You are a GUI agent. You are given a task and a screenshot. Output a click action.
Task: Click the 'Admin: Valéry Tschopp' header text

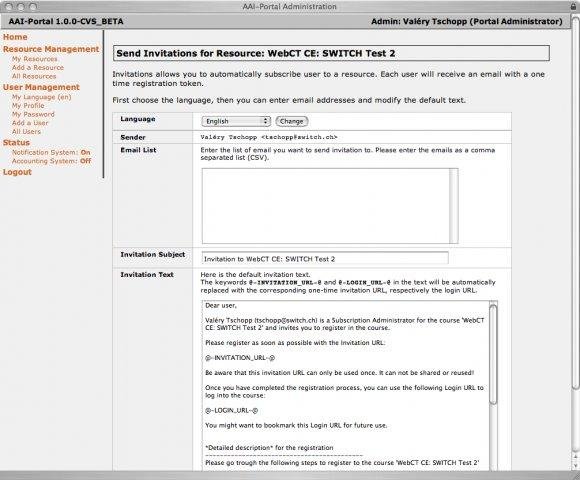[419, 21]
